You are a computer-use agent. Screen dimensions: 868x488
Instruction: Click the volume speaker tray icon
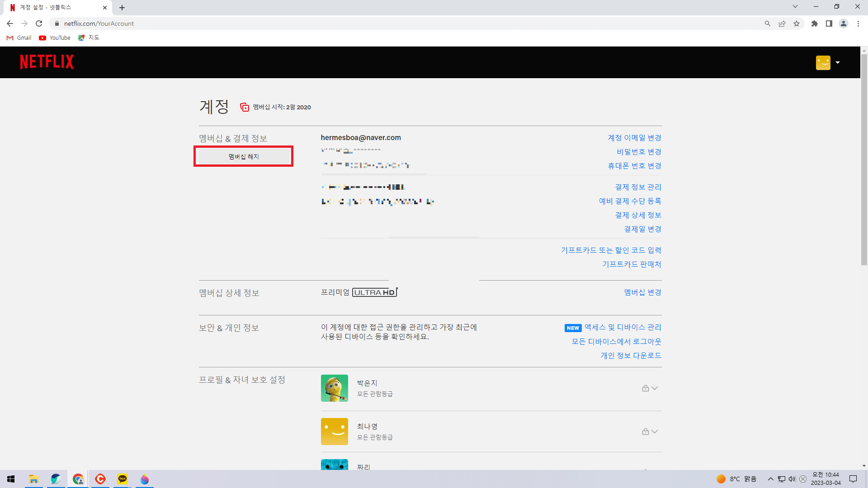coord(792,479)
